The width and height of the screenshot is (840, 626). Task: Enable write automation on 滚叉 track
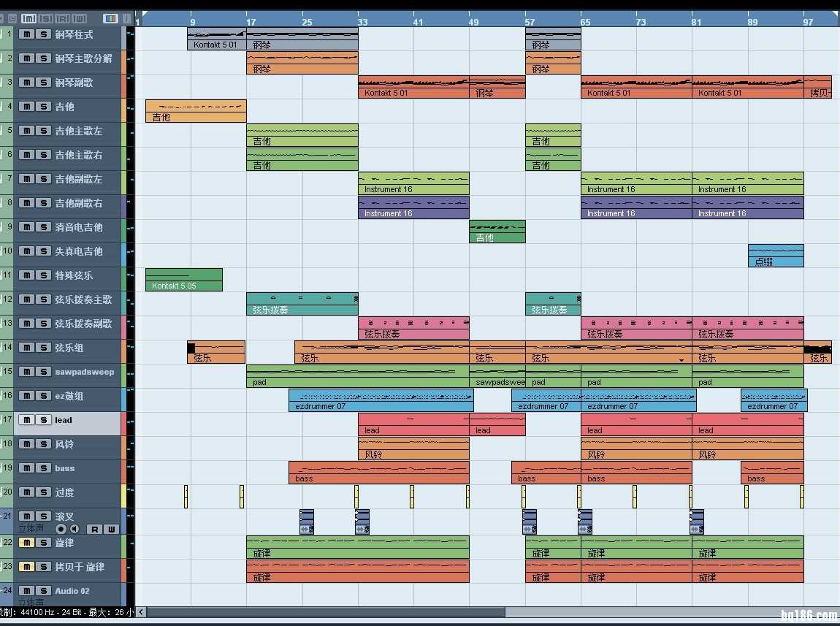110,529
